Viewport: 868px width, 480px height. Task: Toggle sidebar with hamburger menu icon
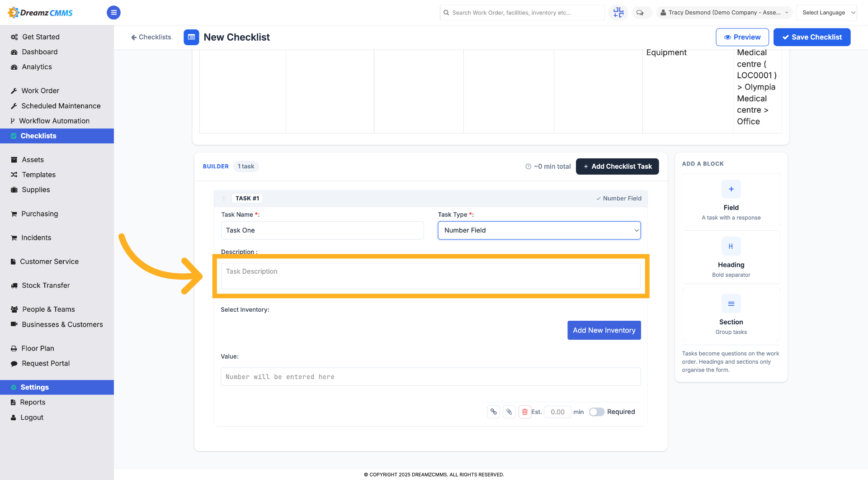113,13
